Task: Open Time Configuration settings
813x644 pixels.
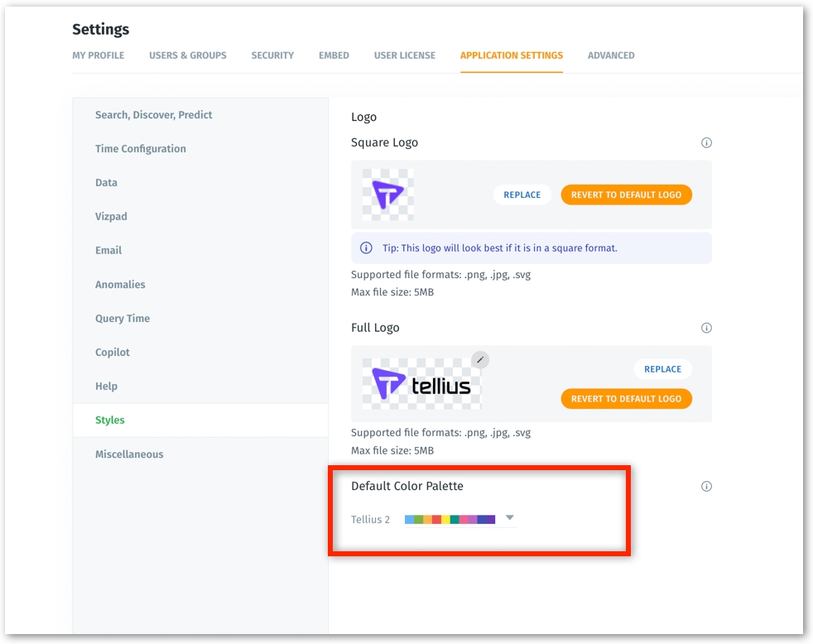Action: click(141, 149)
